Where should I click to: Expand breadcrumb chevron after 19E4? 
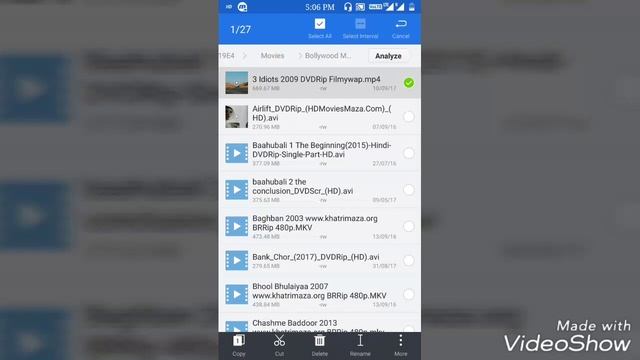pyautogui.click(x=245, y=56)
